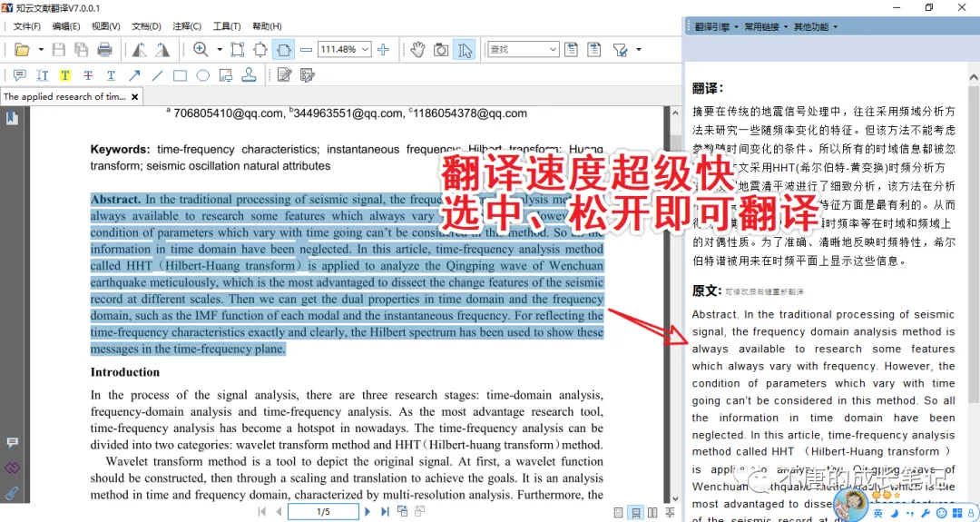This screenshot has width=980, height=522.
Task: Open the 视图(V) menu
Action: [x=105, y=26]
